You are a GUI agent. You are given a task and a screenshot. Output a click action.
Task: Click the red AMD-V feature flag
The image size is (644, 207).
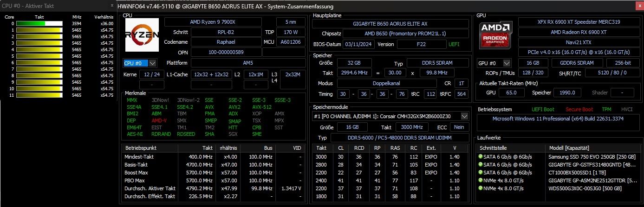[159, 120]
